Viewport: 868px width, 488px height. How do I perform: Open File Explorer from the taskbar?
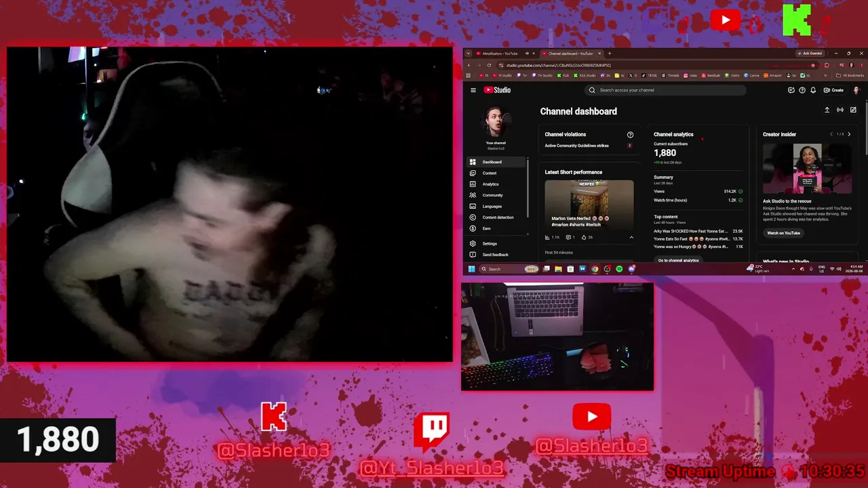click(x=558, y=269)
